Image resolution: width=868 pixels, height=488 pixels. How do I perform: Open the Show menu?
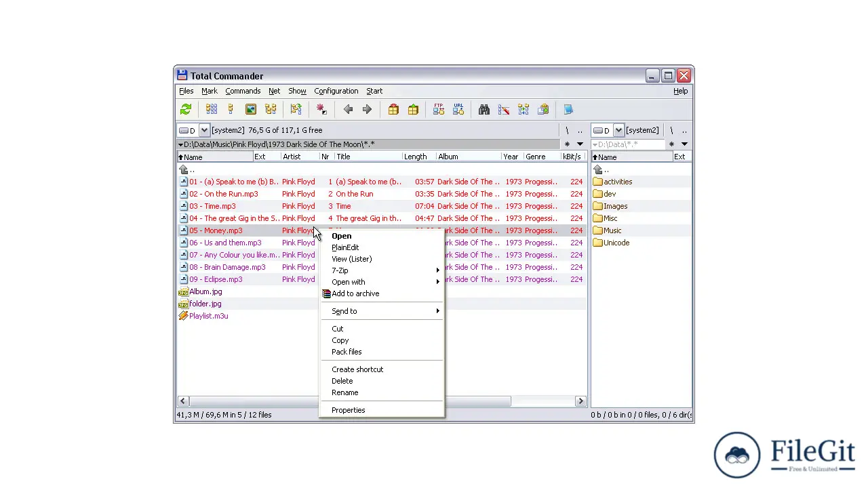pyautogui.click(x=297, y=91)
